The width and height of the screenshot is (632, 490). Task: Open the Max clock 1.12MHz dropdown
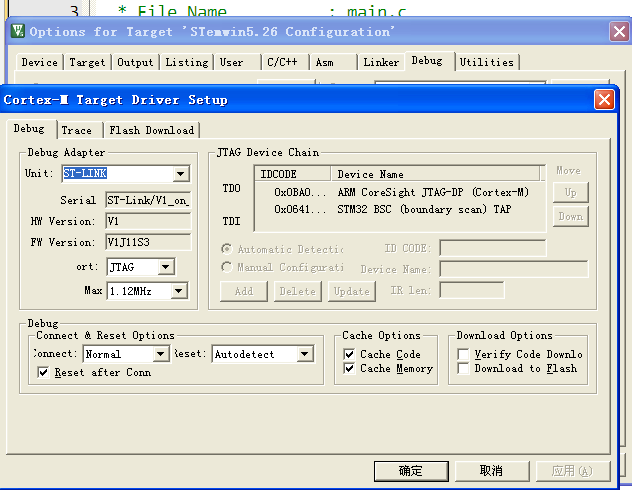point(179,291)
